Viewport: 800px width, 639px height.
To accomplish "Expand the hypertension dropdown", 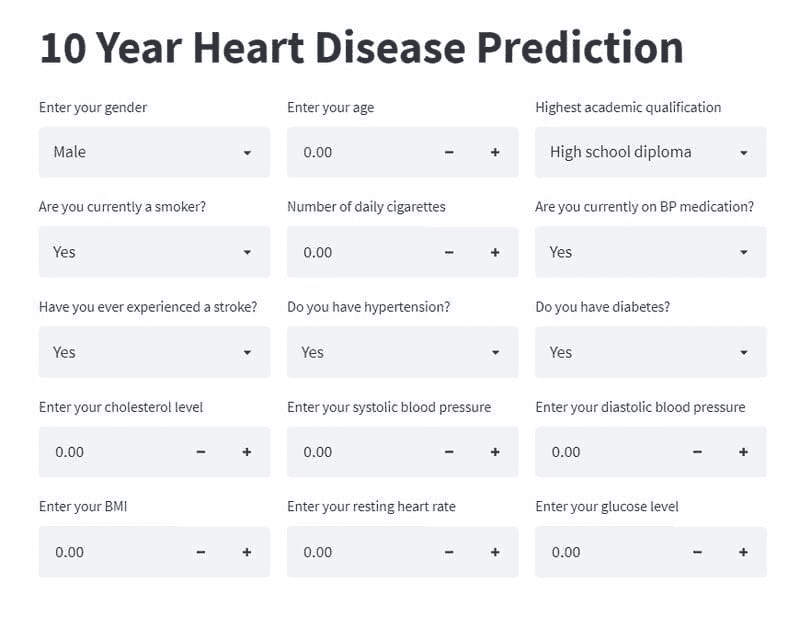I will [x=402, y=352].
